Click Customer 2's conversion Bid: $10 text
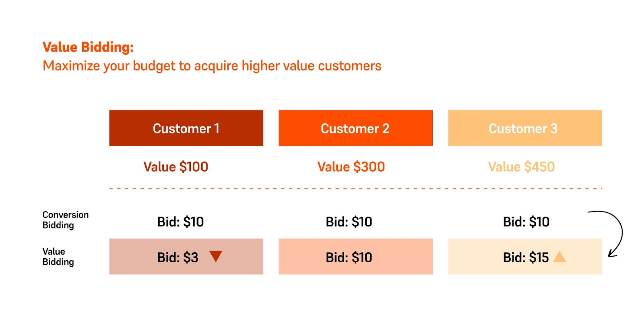Image resolution: width=644 pixels, height=330 pixels. click(349, 222)
